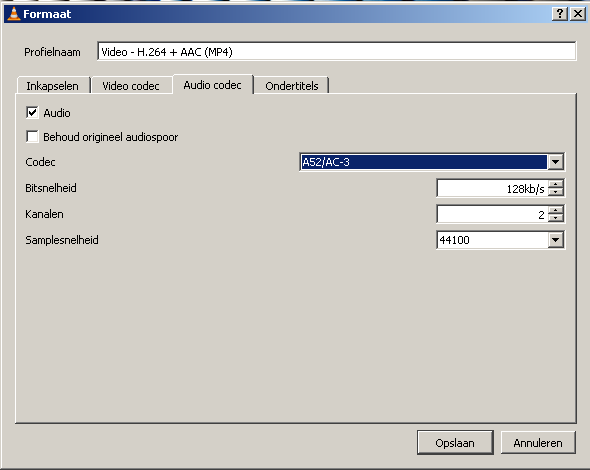
Task: Decrease Bitsnelheid with the down arrow
Action: (x=556, y=192)
